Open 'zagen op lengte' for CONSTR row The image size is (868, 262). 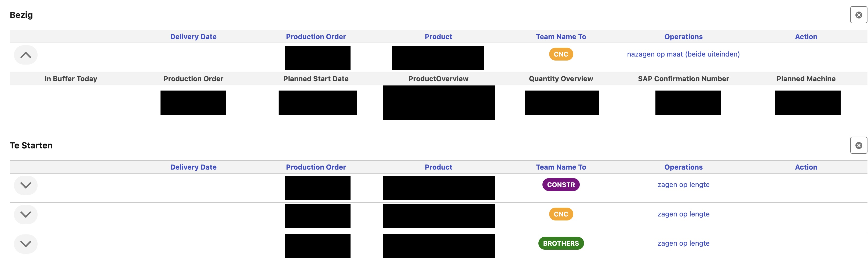pos(683,185)
